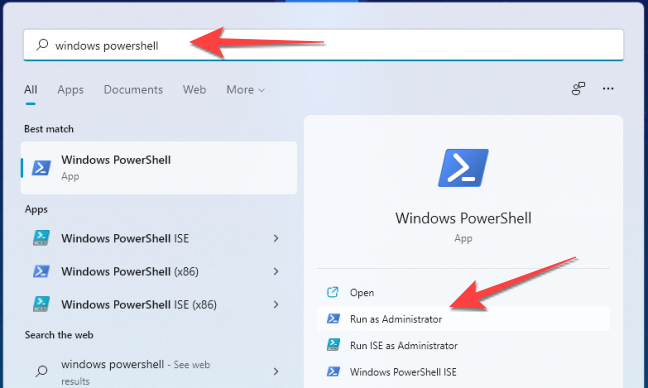Image resolution: width=648 pixels, height=388 pixels.
Task: Expand Windows PowerShell ISE (x86) result chevron
Action: click(276, 305)
